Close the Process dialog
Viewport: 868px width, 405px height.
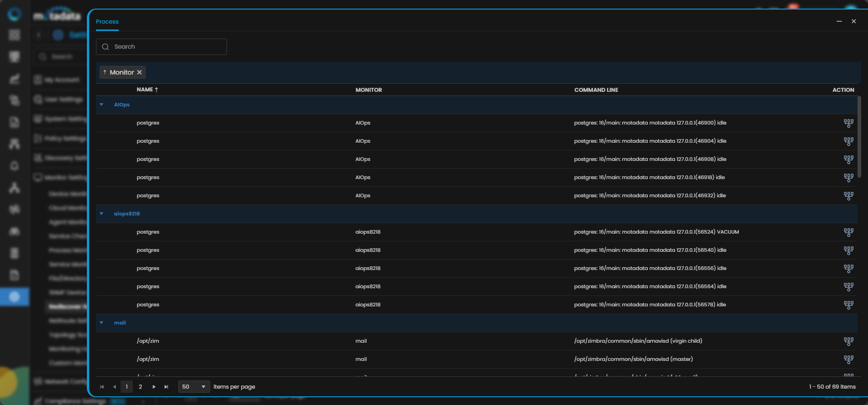pos(854,21)
